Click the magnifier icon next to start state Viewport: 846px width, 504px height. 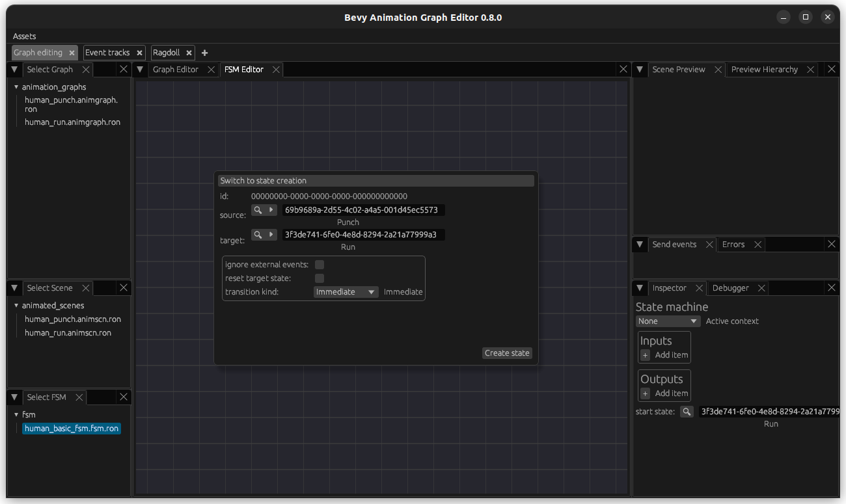click(x=687, y=412)
